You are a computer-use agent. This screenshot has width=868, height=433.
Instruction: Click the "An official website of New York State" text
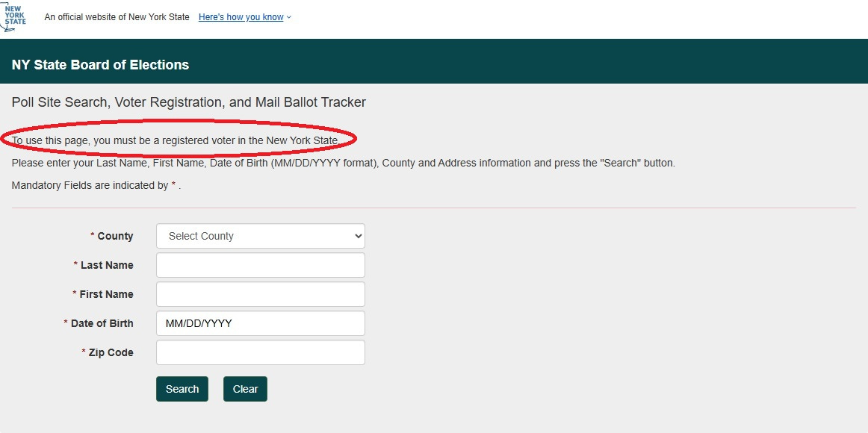pos(117,17)
